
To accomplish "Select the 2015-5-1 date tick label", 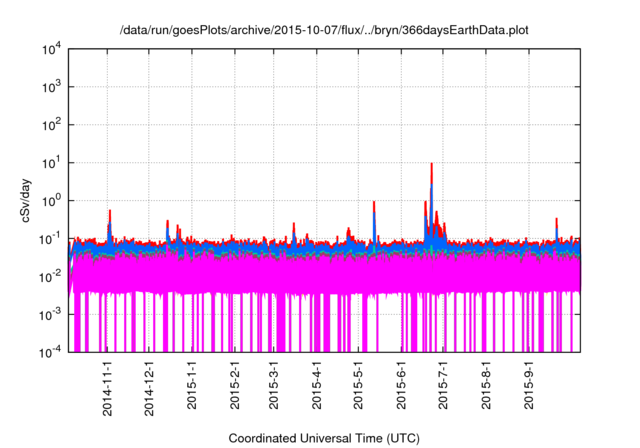I will (358, 387).
